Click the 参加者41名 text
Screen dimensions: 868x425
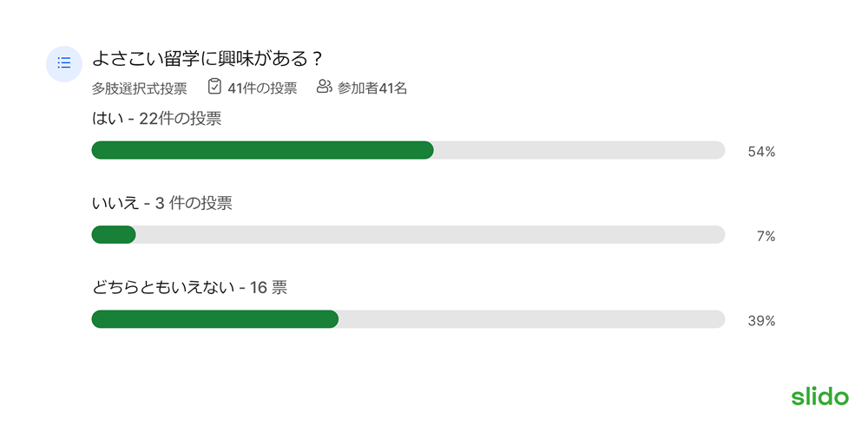[372, 88]
